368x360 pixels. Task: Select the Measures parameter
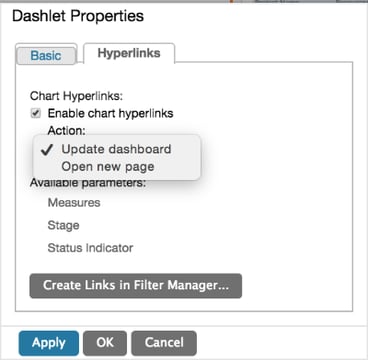tap(74, 203)
